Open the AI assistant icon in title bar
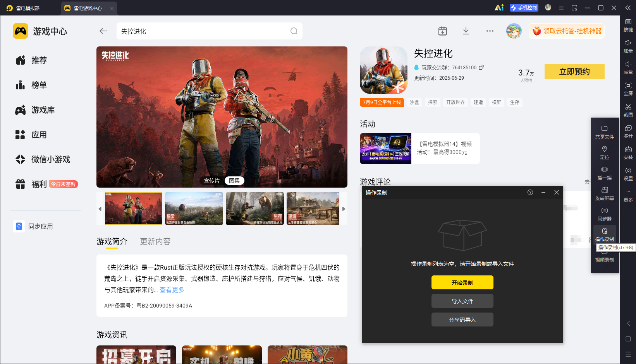This screenshot has width=636, height=364. pos(499,8)
